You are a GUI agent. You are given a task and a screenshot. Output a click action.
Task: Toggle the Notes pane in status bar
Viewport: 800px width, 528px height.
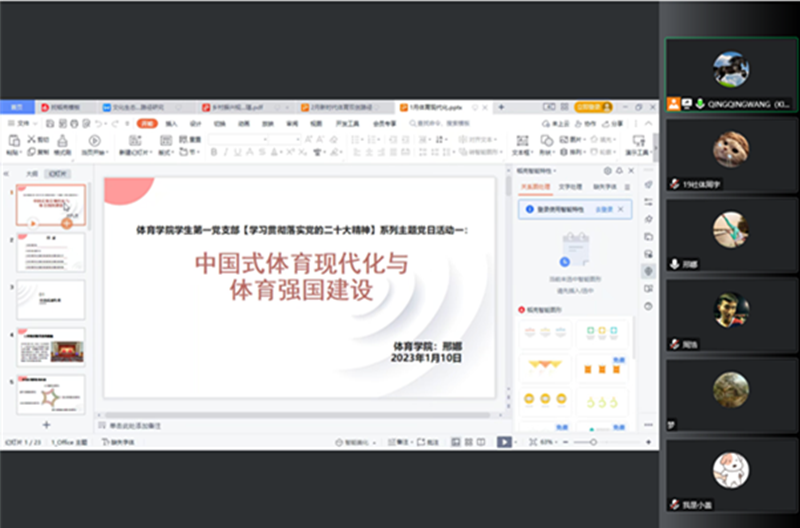[398, 442]
